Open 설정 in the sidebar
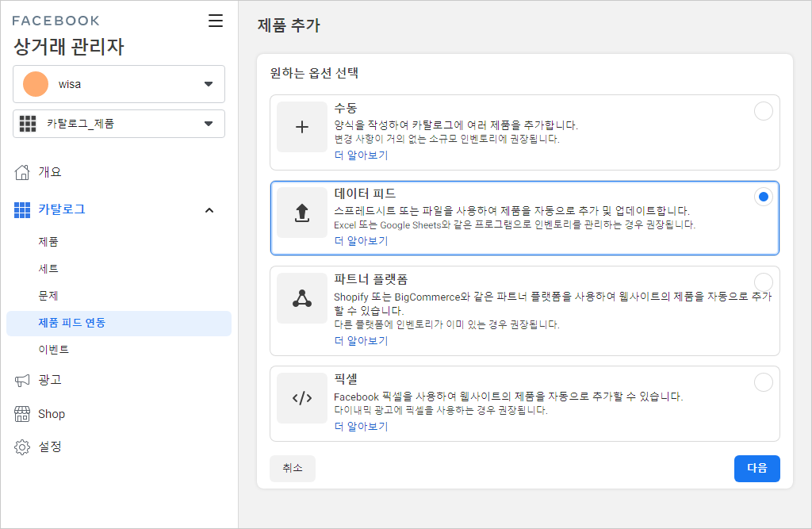Image resolution: width=812 pixels, height=529 pixels. [x=50, y=447]
